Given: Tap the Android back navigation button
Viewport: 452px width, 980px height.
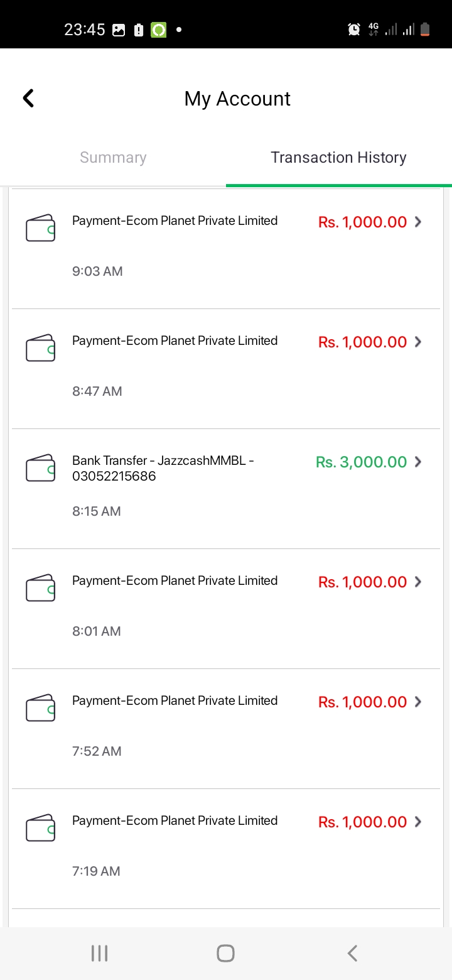Looking at the screenshot, I should tap(352, 953).
